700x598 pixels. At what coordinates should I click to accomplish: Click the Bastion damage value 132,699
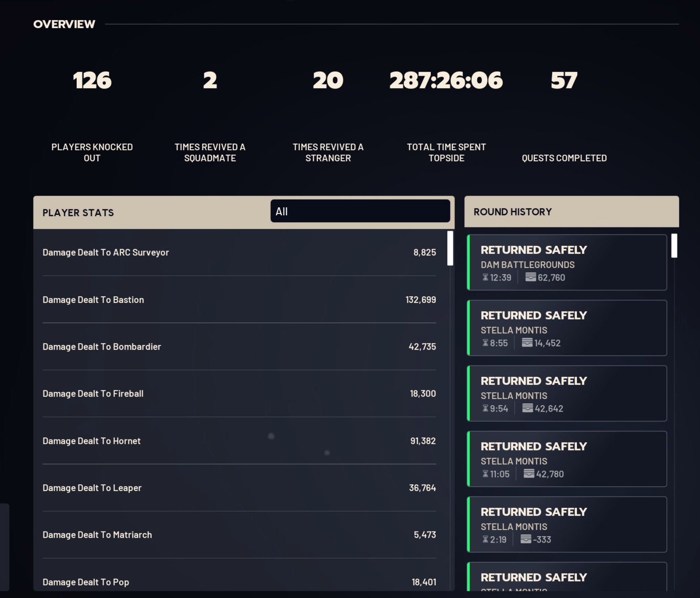pos(421,300)
